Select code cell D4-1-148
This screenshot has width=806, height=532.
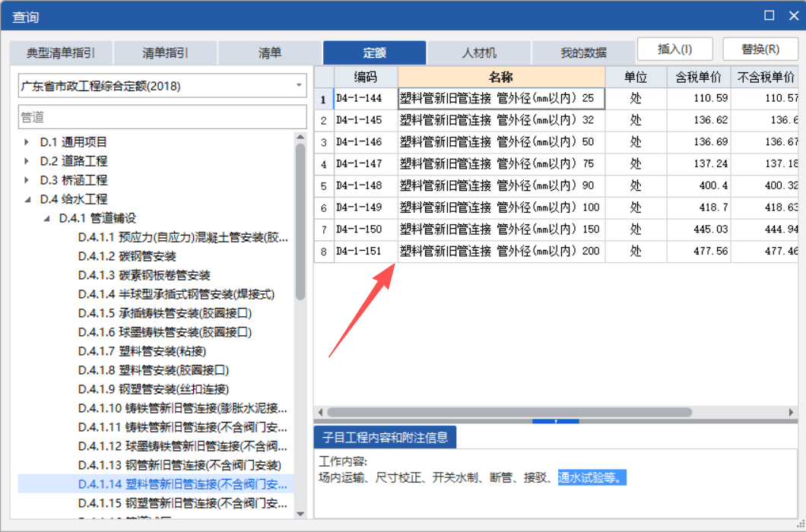coord(366,185)
